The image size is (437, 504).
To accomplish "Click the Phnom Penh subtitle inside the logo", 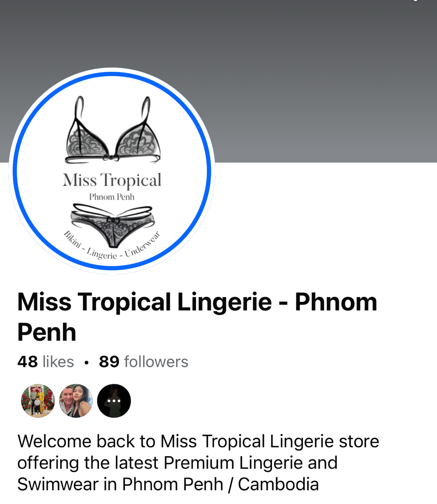I will 112,197.
